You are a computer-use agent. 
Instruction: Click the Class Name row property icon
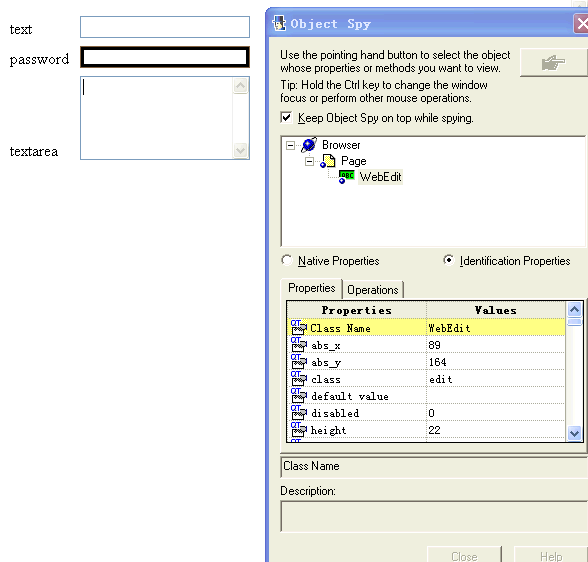click(299, 327)
